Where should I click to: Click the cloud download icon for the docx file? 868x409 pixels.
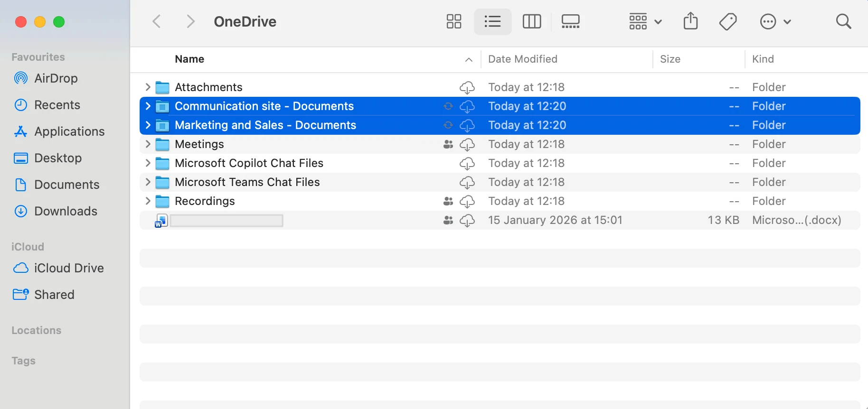coord(467,220)
